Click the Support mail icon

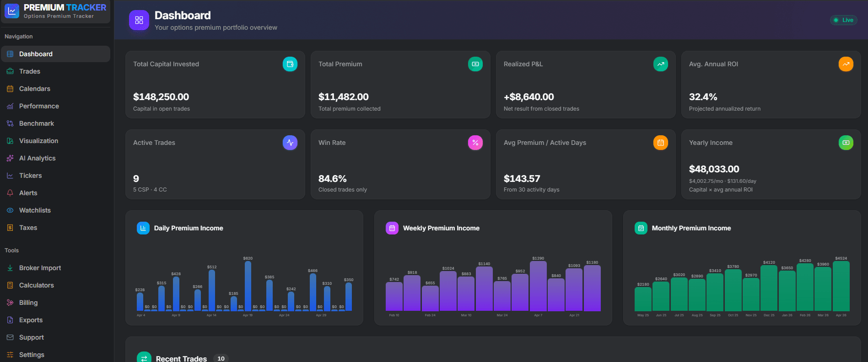10,337
